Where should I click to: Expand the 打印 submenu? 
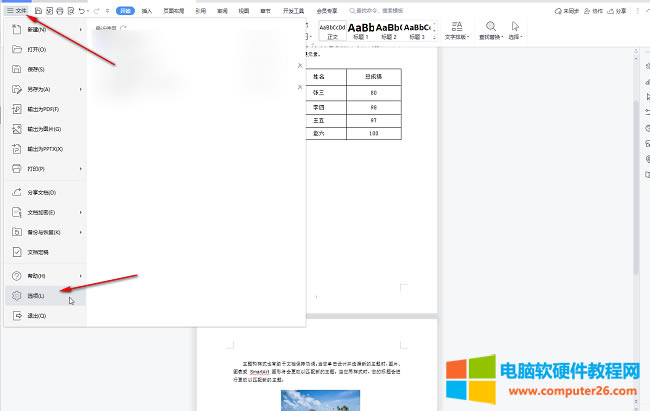[x=80, y=169]
